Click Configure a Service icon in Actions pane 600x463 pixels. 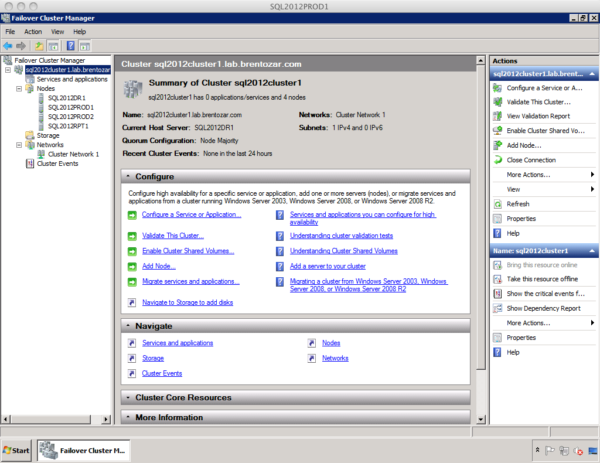click(x=497, y=88)
